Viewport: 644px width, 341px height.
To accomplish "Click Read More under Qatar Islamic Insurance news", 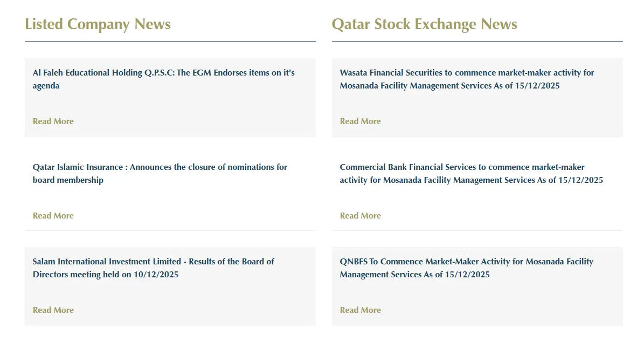I will (53, 216).
